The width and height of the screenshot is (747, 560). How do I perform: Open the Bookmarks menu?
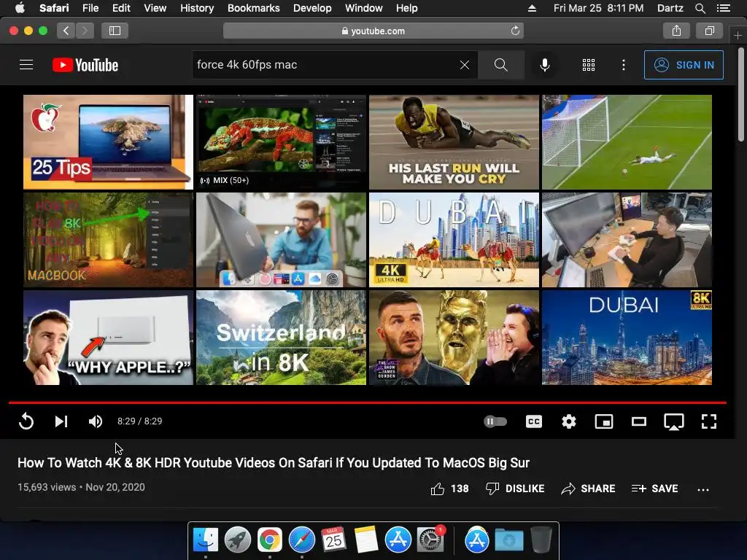point(253,8)
